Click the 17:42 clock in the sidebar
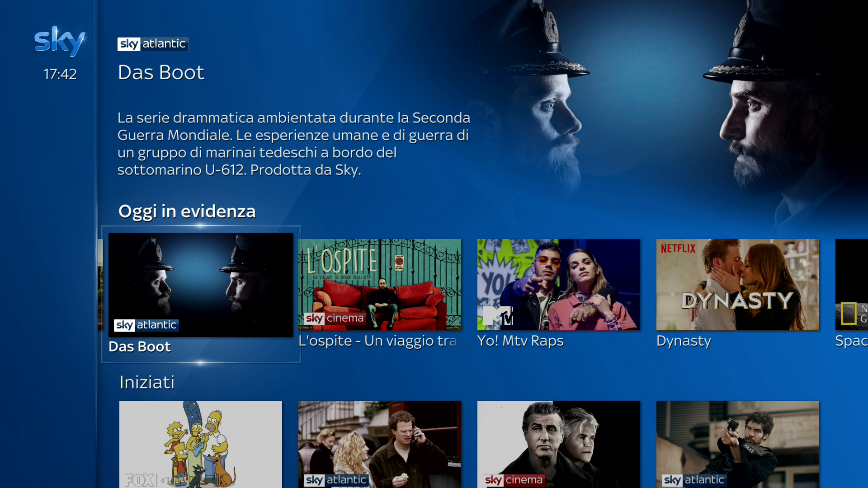The width and height of the screenshot is (868, 488). point(60,74)
